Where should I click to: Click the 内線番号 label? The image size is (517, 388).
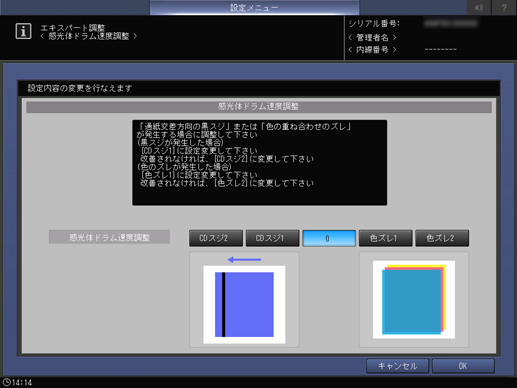point(372,50)
